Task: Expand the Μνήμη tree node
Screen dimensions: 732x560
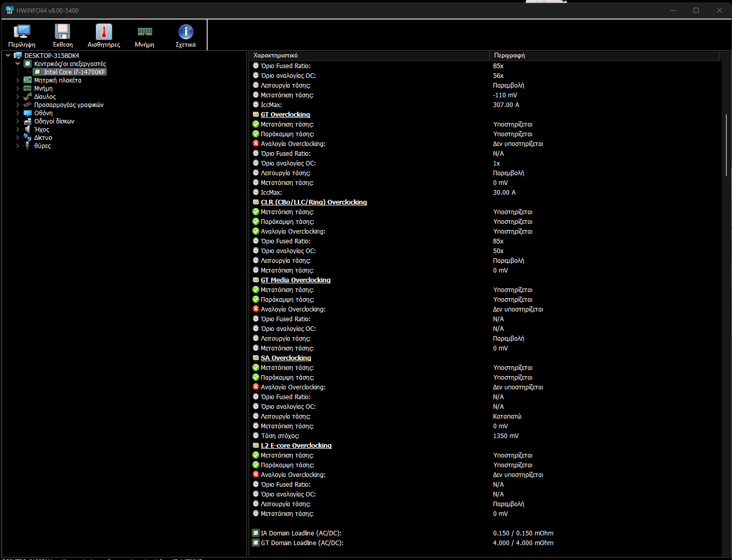Action: pyautogui.click(x=18, y=88)
